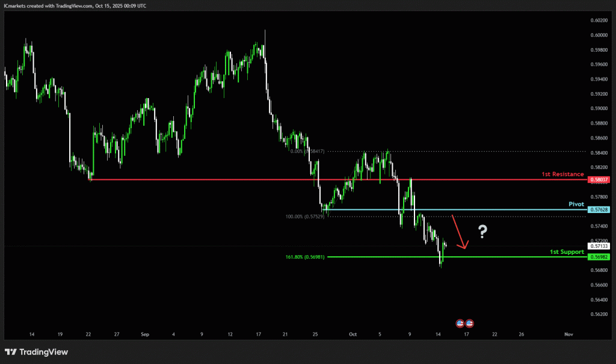616x364 pixels.
Task: Click the red 0.58037 price label
Action: click(x=599, y=180)
